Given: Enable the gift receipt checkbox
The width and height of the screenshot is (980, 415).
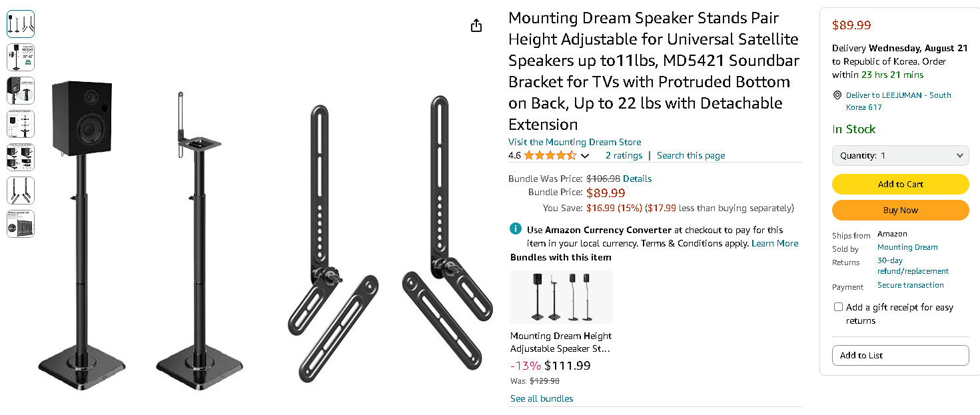Looking at the screenshot, I should click(x=838, y=307).
